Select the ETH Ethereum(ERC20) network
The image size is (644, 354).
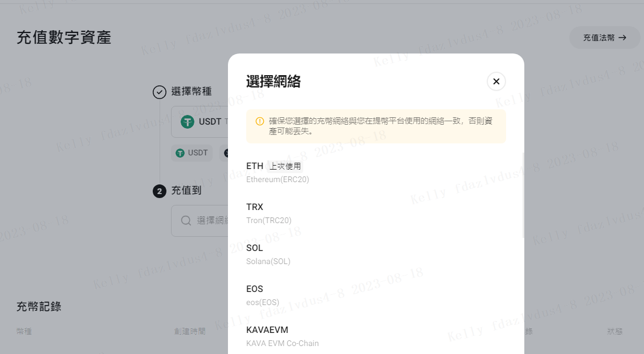pyautogui.click(x=376, y=172)
